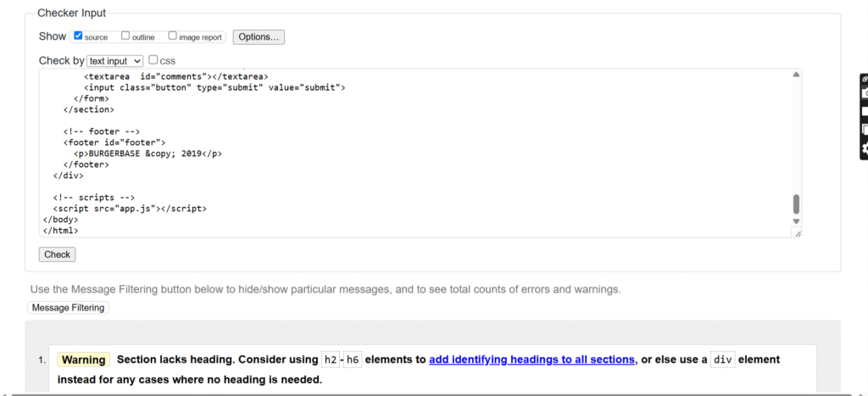Enable the image report checkbox
The image size is (868, 396).
(173, 36)
